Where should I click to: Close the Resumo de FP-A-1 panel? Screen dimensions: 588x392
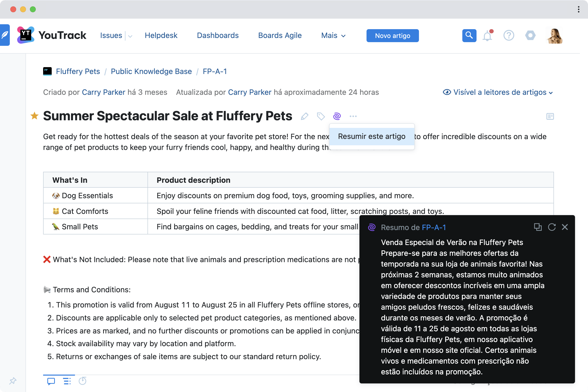pos(565,227)
